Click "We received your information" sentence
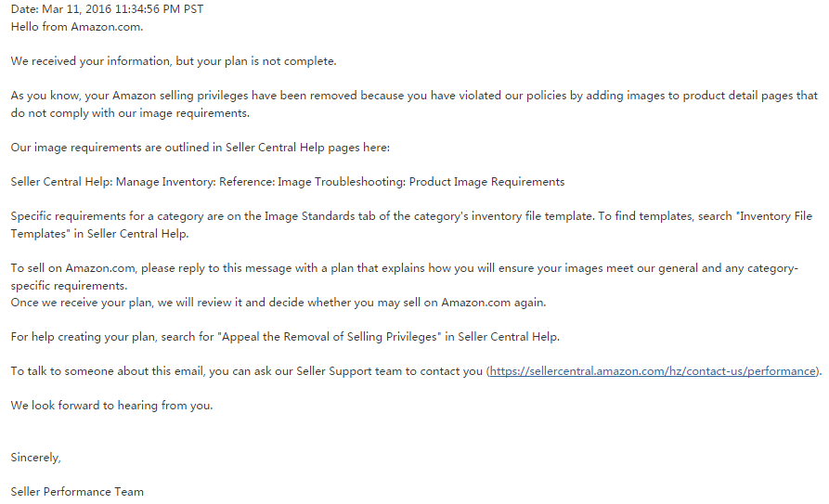This screenshot has width=829, height=504. (173, 61)
